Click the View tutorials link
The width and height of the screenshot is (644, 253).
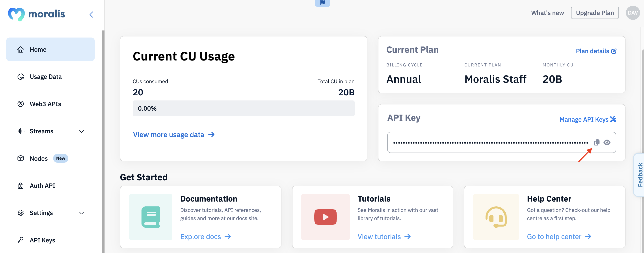(x=379, y=236)
